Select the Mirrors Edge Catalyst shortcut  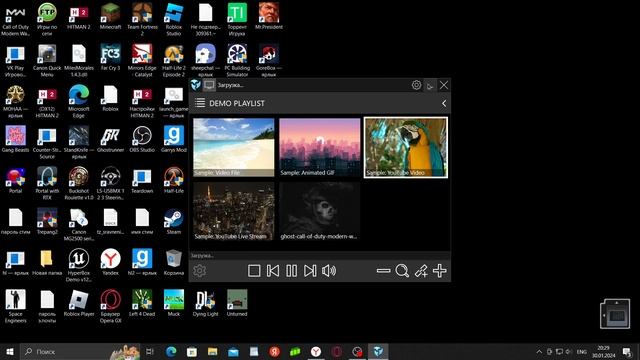142,60
